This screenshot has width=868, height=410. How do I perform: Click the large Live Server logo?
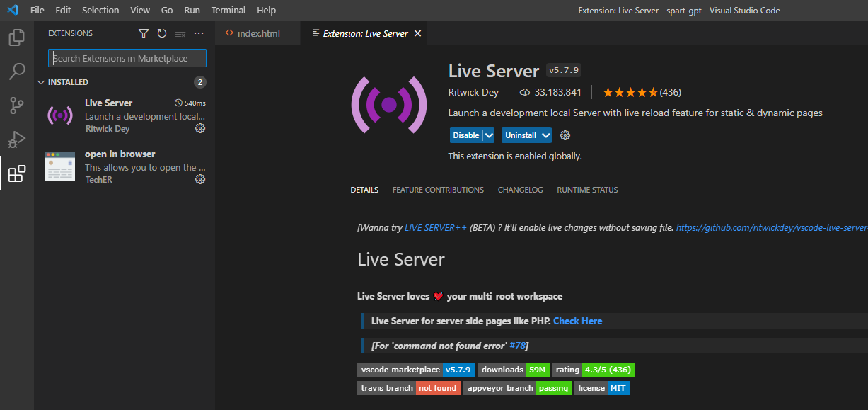point(389,105)
